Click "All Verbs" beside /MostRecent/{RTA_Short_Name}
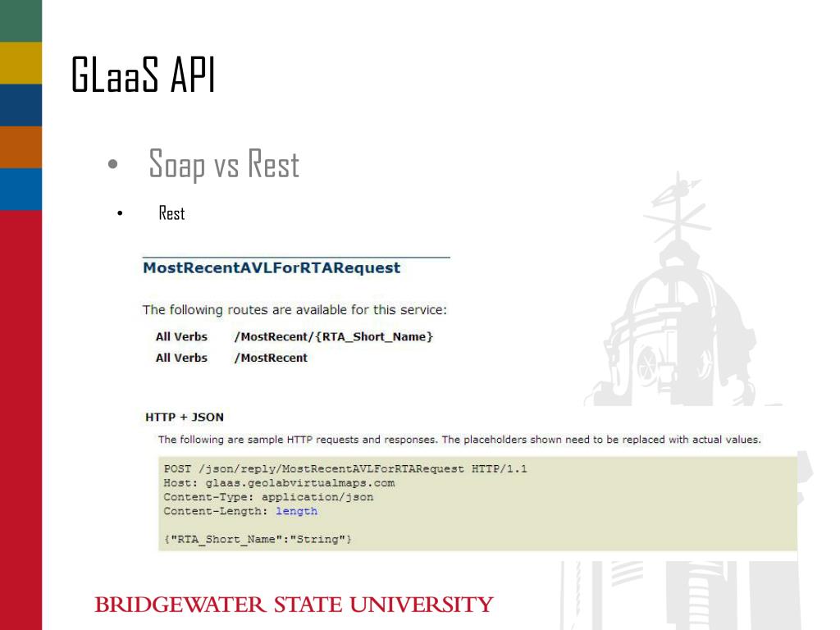 click(x=181, y=337)
